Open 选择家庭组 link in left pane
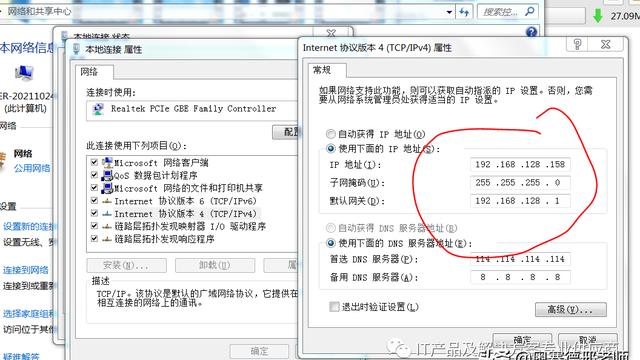The height and width of the screenshot is (360, 640). click(29, 313)
